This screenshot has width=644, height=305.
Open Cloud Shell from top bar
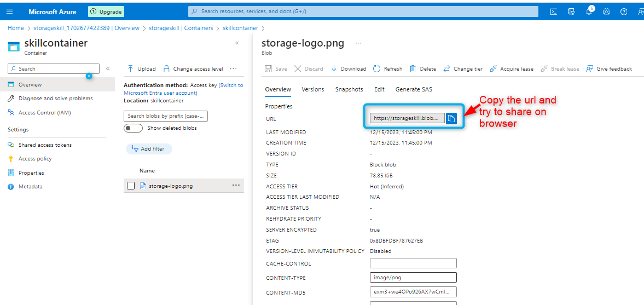click(554, 11)
